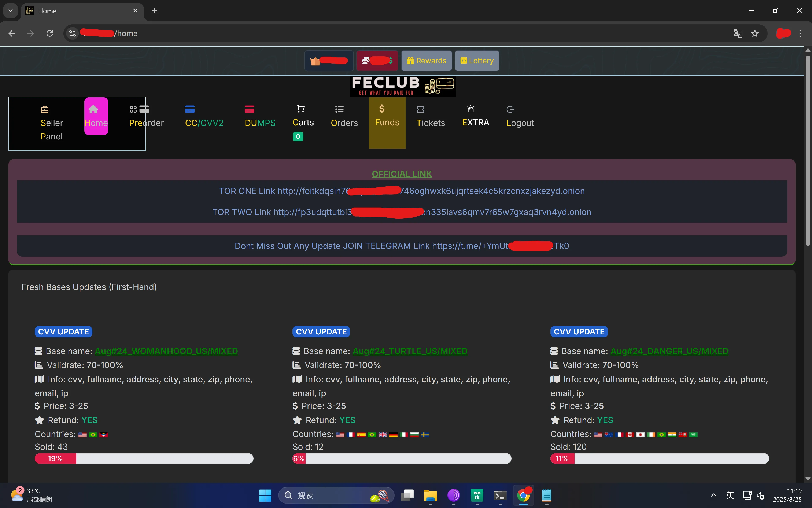Screen dimensions: 812x508
Task: Open the EXTRA navigation item
Action: [475, 116]
